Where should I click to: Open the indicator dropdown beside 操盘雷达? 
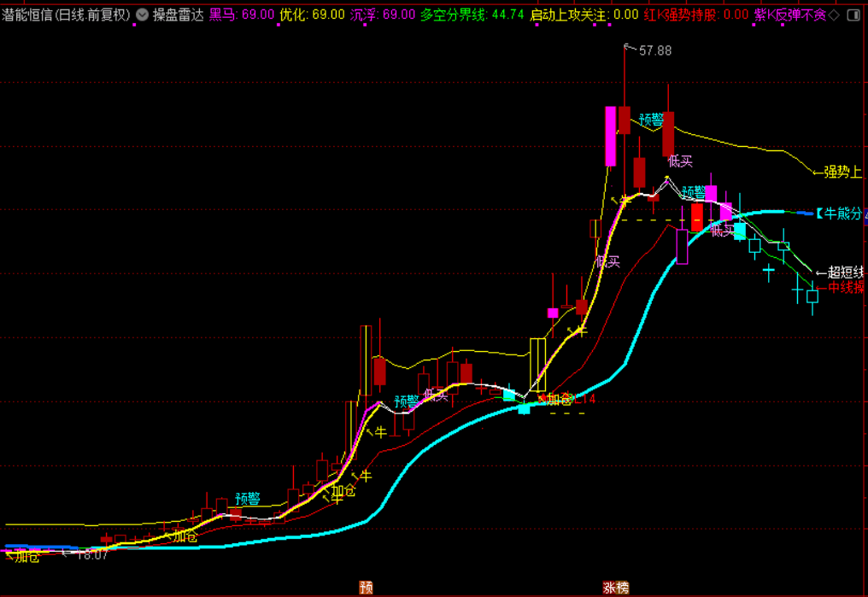[x=142, y=15]
